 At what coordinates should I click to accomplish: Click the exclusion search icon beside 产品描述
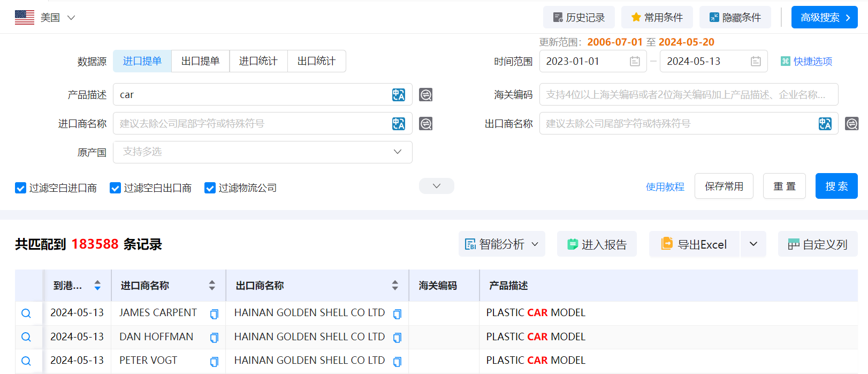(x=425, y=94)
